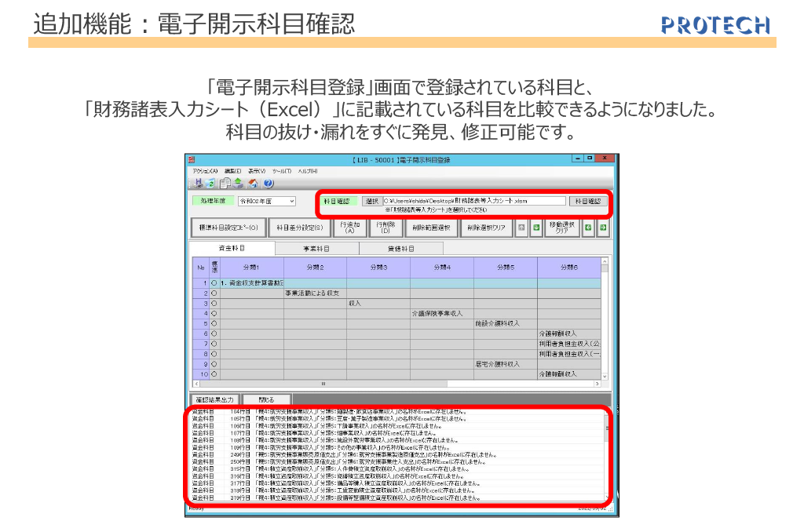The width and height of the screenshot is (804, 532).
Task: Click the up arrow button beside 削除選択クリア
Action: point(521,228)
